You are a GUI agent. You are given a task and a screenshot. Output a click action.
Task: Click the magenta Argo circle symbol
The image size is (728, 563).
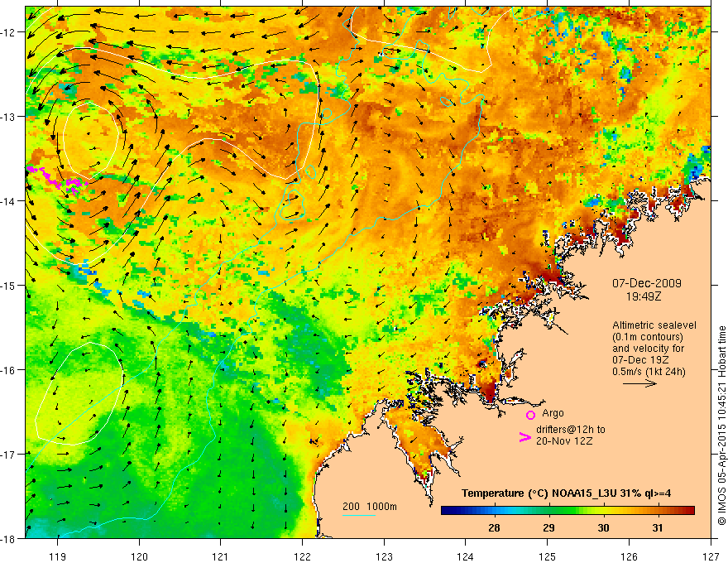click(530, 415)
